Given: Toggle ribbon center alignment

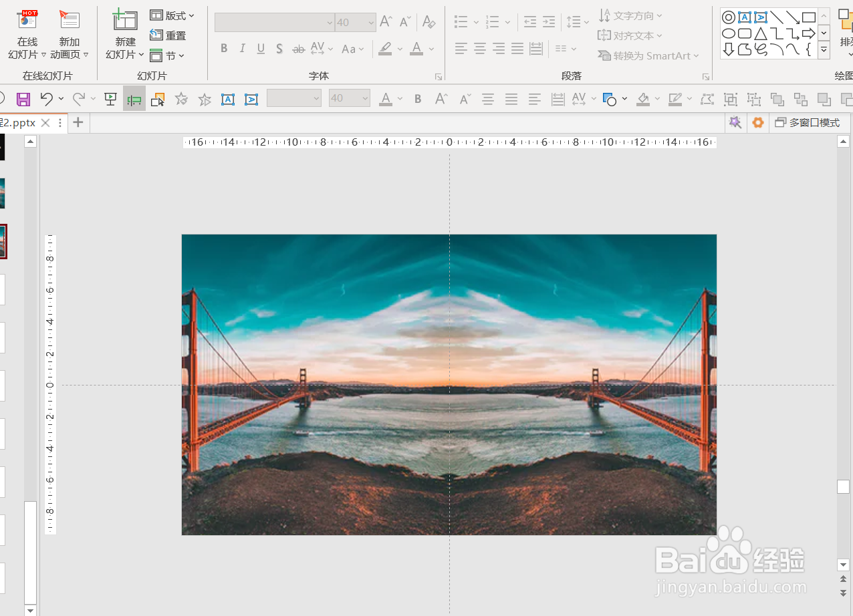Looking at the screenshot, I should [480, 48].
